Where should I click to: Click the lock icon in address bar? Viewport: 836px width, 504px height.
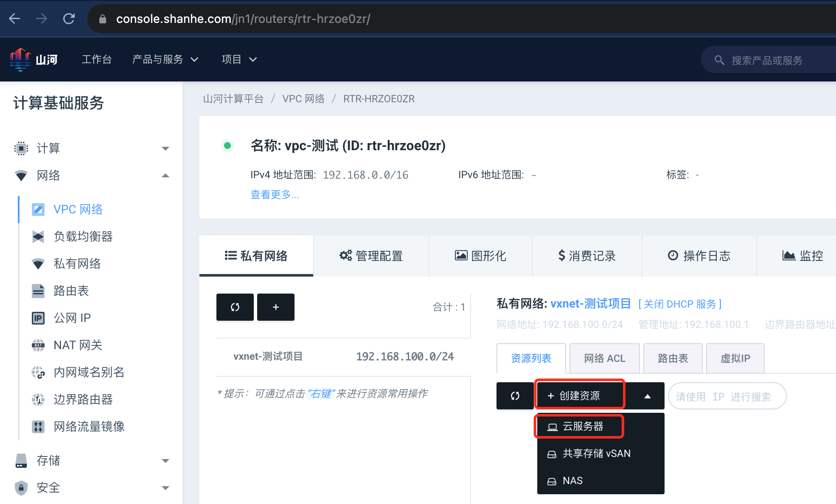(102, 19)
